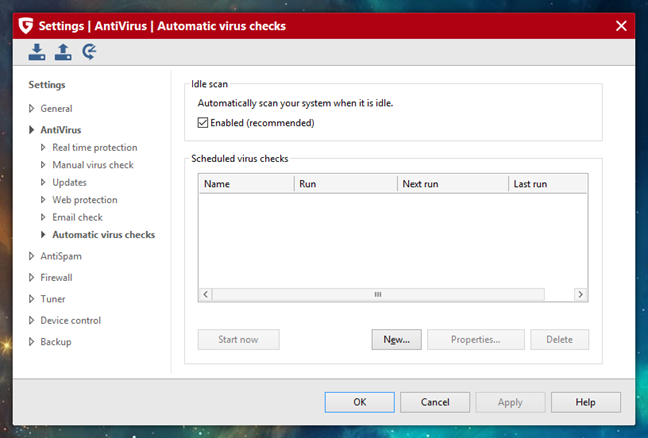
Task: Open General settings section
Action: click(56, 109)
